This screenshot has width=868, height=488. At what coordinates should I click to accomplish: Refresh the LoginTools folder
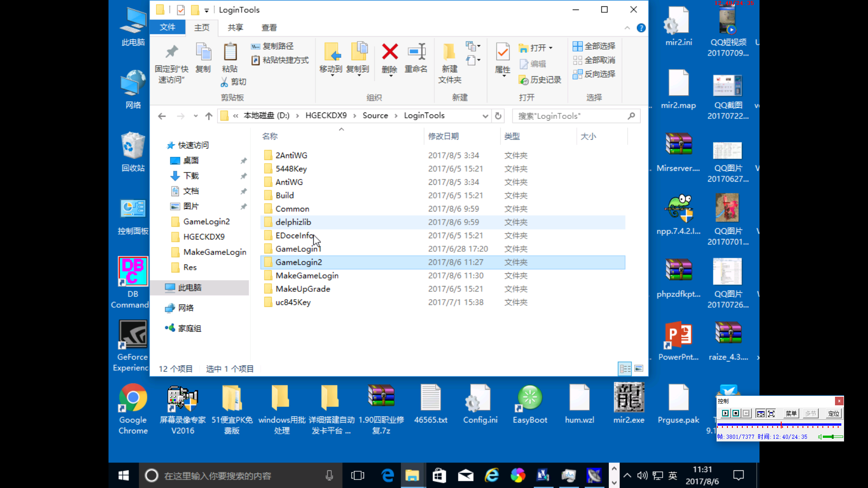498,116
